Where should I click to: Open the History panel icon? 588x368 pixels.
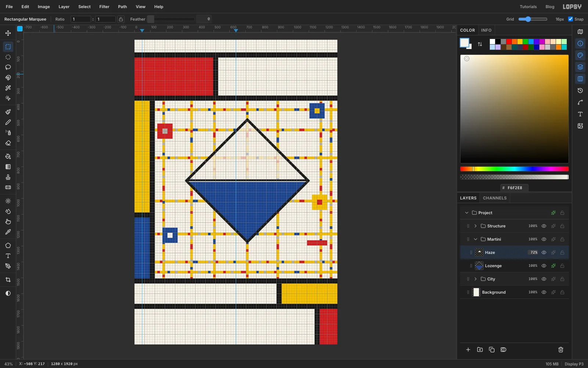click(580, 91)
